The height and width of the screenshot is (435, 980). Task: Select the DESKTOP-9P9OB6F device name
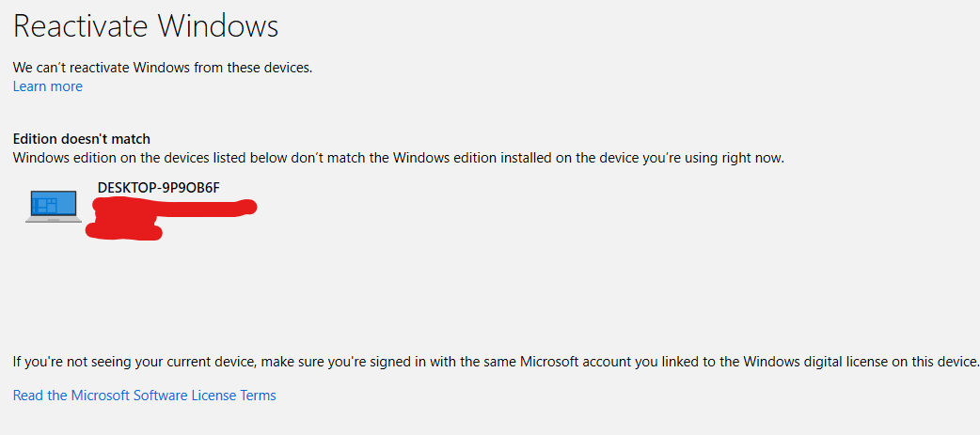(x=158, y=188)
